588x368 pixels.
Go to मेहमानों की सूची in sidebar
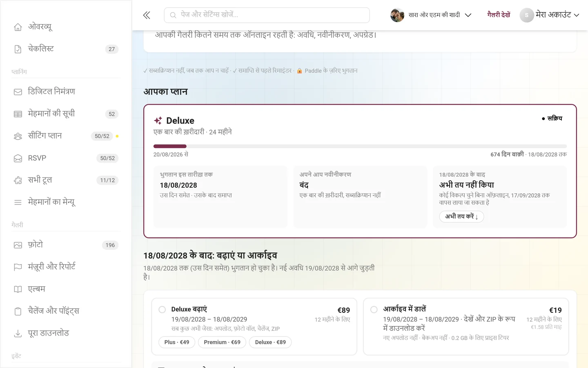point(66,114)
